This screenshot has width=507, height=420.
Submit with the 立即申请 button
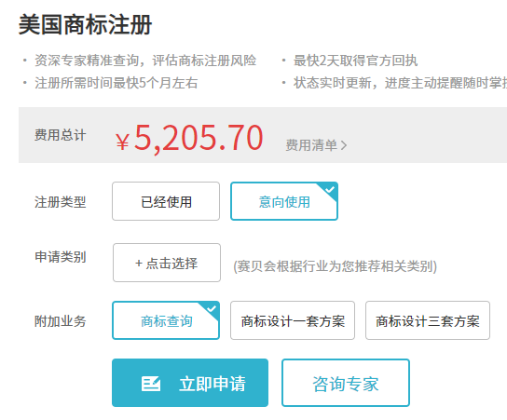point(190,383)
